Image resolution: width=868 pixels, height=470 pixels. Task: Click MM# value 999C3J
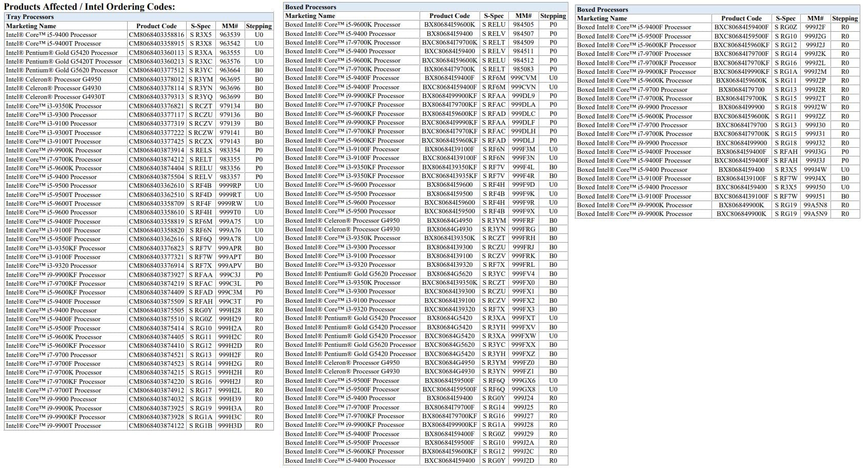(x=230, y=275)
